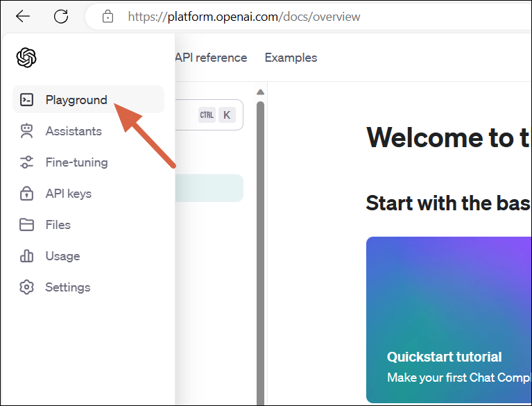View the Usage page
This screenshot has height=406, width=532.
click(88, 256)
